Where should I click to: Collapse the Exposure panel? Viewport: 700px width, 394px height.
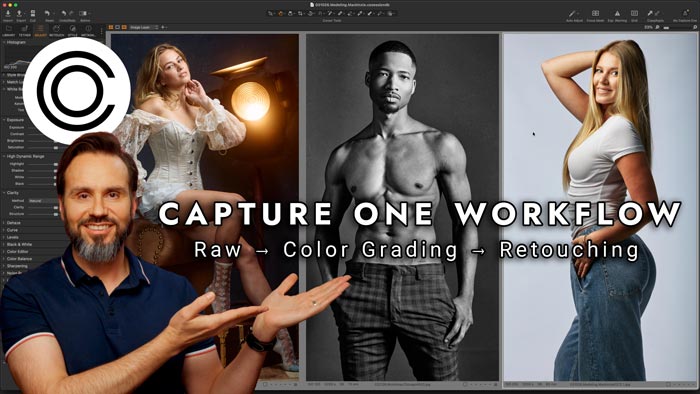click(4, 120)
